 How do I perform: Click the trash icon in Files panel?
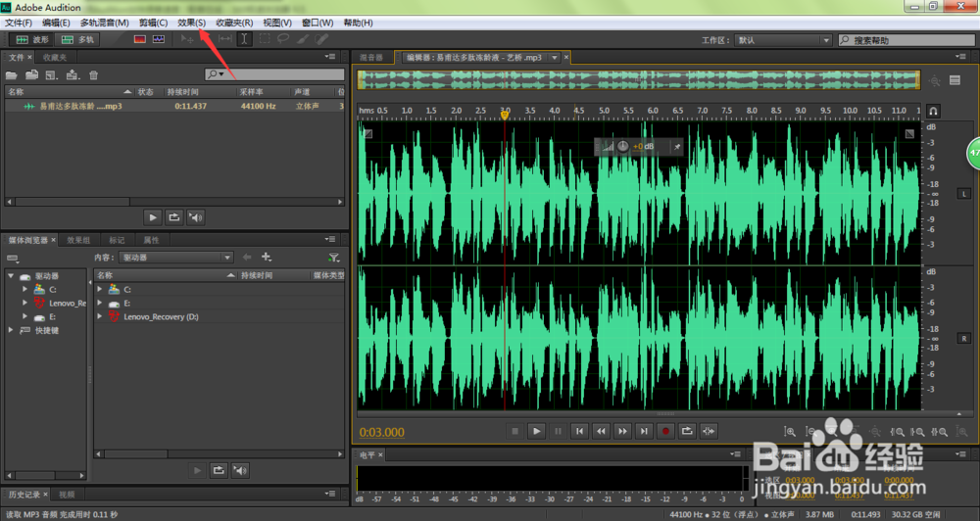pyautogui.click(x=93, y=75)
